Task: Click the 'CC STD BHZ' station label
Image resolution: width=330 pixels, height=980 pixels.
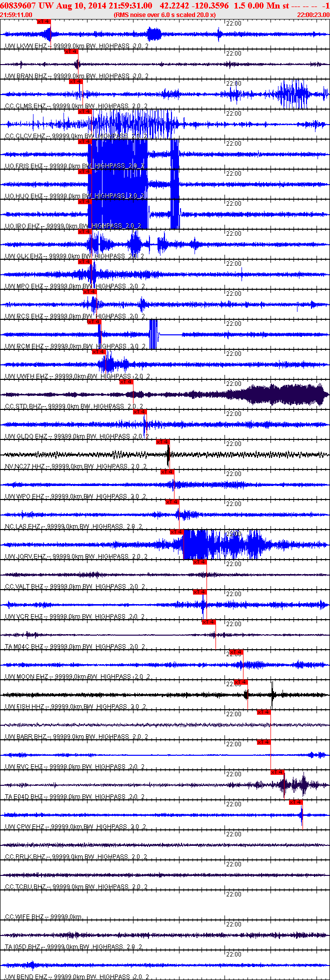Action: (x=23, y=406)
